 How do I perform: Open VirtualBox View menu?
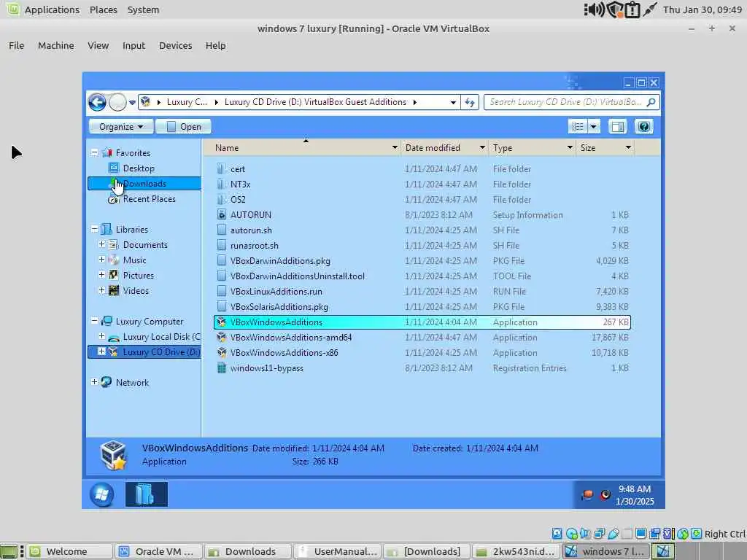pyautogui.click(x=98, y=45)
